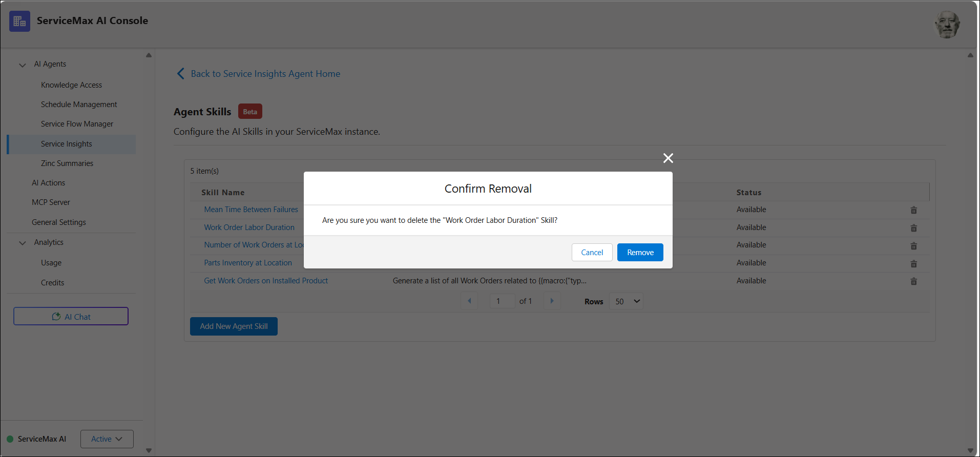Open Knowledge Access in sidebar
Screen dimensions: 980x457
pos(71,85)
